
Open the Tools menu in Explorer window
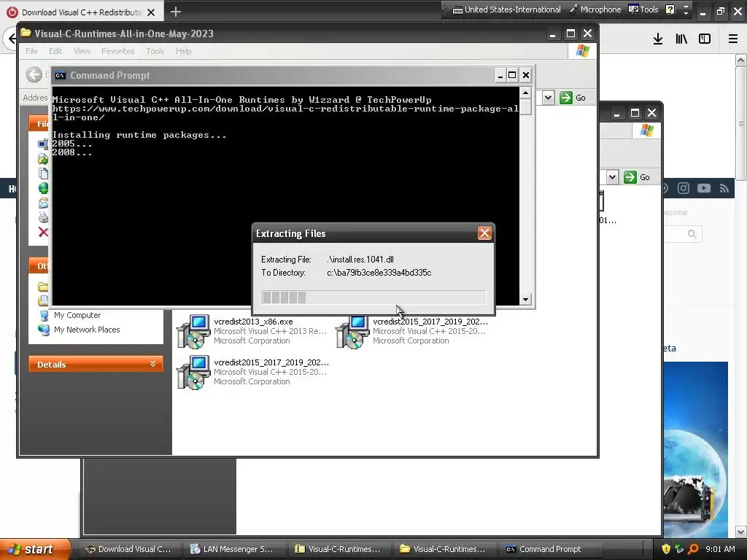tap(155, 51)
